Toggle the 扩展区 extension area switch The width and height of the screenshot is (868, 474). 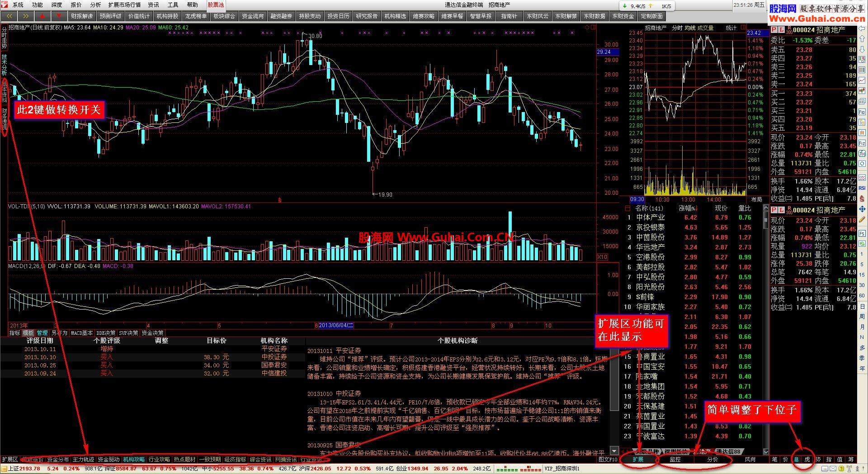click(10, 460)
